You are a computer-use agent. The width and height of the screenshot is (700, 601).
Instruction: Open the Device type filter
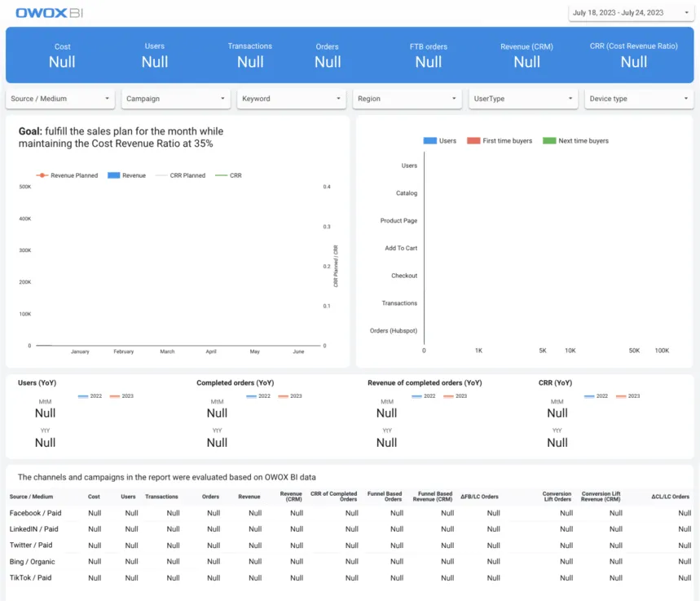(638, 98)
